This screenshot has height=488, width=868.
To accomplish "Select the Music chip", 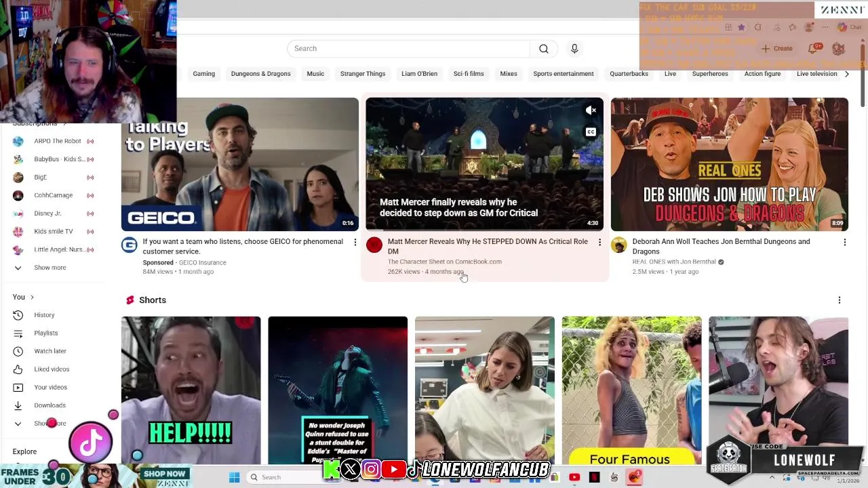I will point(315,74).
